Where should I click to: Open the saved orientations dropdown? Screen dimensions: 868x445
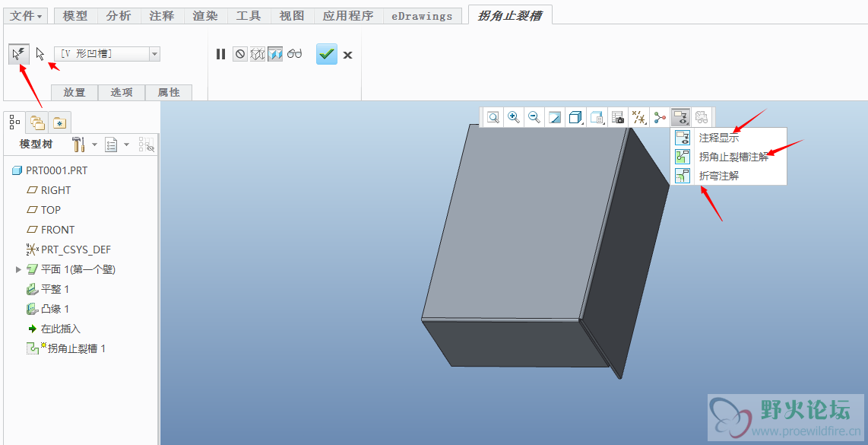point(597,117)
